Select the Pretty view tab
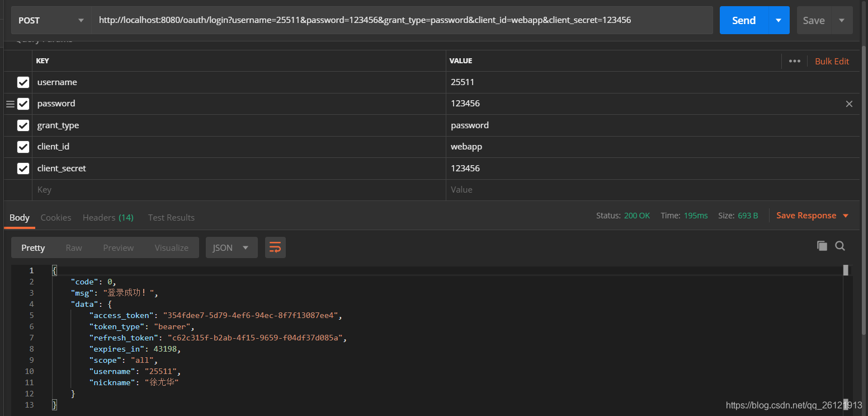Viewport: 868px width, 416px height. pyautogui.click(x=33, y=247)
